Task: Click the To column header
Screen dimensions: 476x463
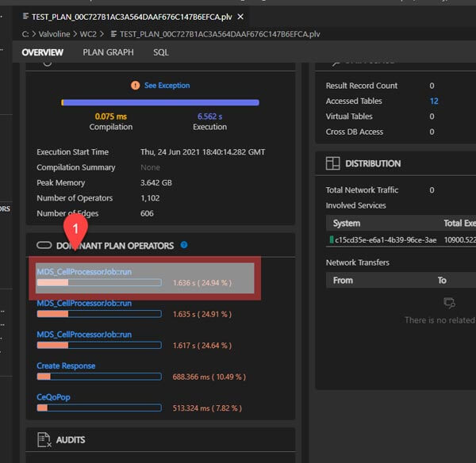Action: [x=442, y=281]
